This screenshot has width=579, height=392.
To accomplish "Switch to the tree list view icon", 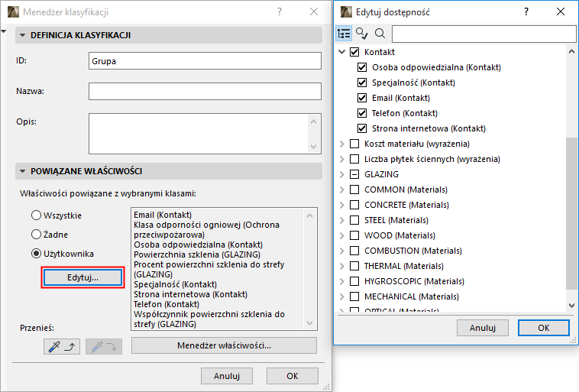I will [344, 34].
